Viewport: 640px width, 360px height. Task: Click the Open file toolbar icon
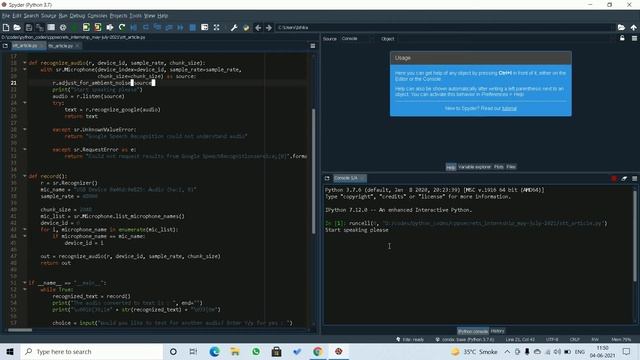[x=17, y=27]
